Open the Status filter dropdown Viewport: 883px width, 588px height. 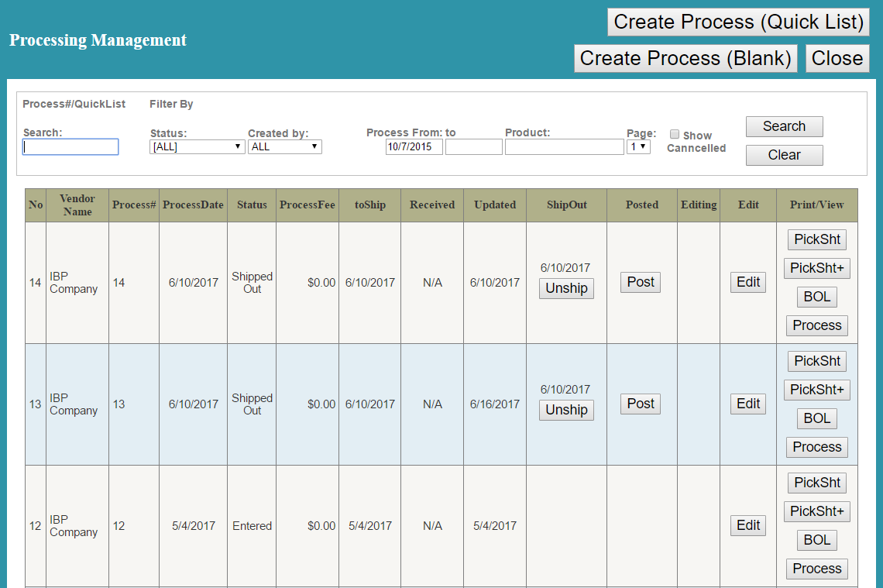tap(197, 146)
